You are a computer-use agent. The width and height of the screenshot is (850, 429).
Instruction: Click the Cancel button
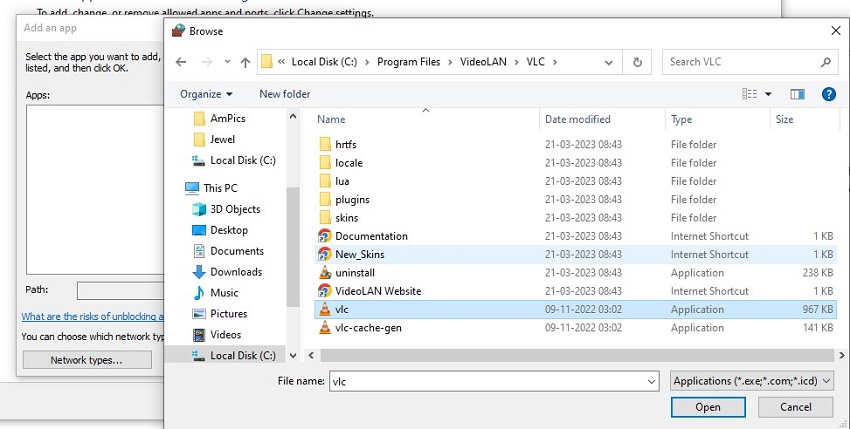pos(795,407)
